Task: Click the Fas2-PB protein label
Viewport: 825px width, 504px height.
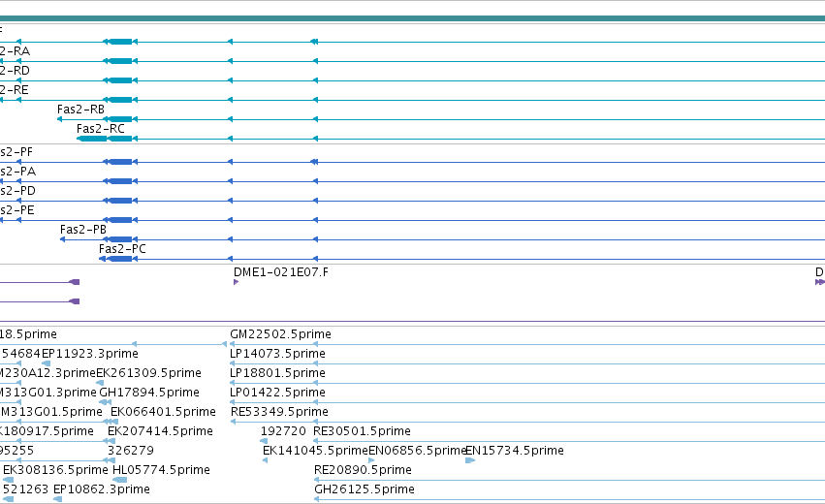Action: pyautogui.click(x=83, y=230)
